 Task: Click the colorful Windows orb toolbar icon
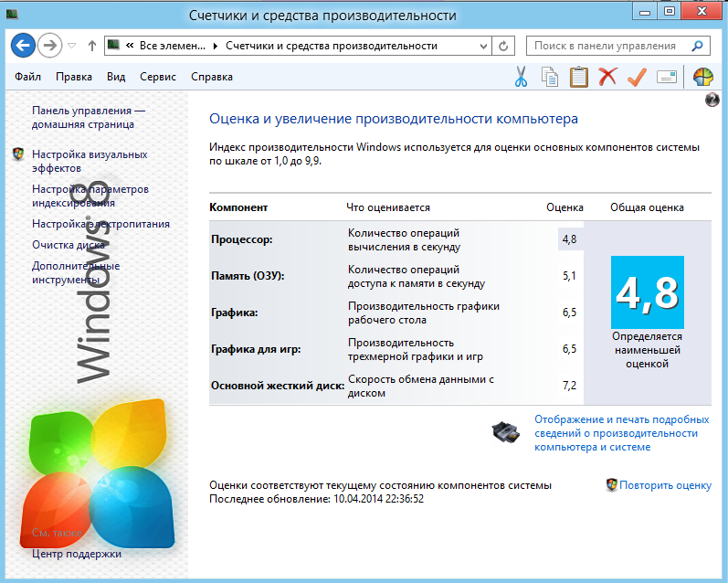pos(703,77)
